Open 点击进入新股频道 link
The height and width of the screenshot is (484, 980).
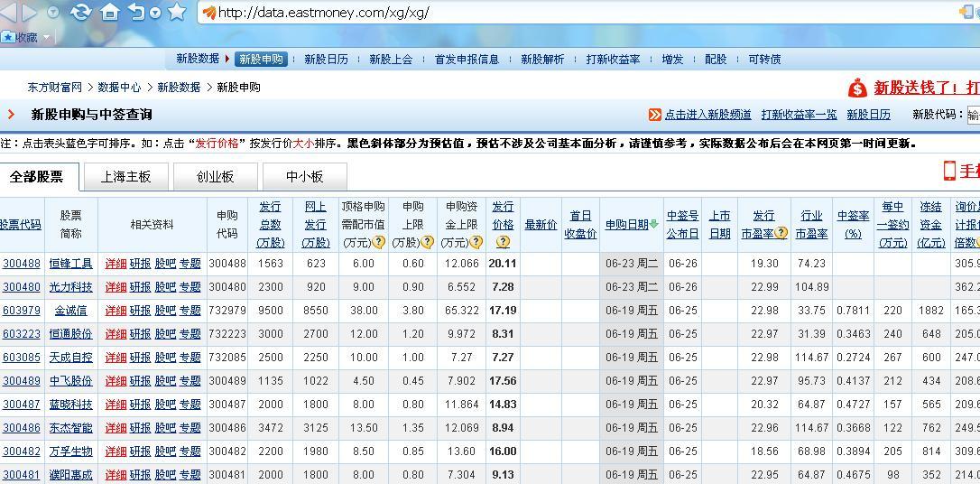pyautogui.click(x=707, y=115)
